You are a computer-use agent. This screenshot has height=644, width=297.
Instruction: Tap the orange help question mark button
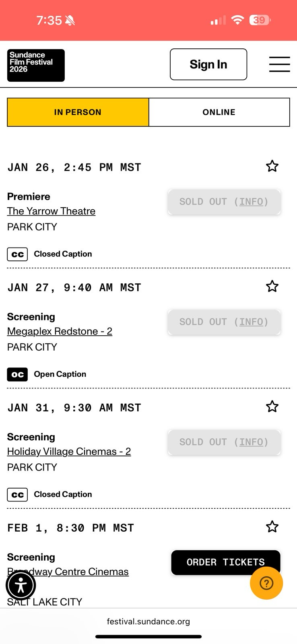coord(266,583)
